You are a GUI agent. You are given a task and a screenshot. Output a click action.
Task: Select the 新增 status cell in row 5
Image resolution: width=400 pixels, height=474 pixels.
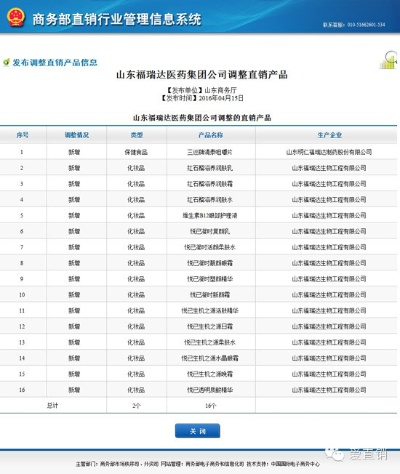coord(74,216)
